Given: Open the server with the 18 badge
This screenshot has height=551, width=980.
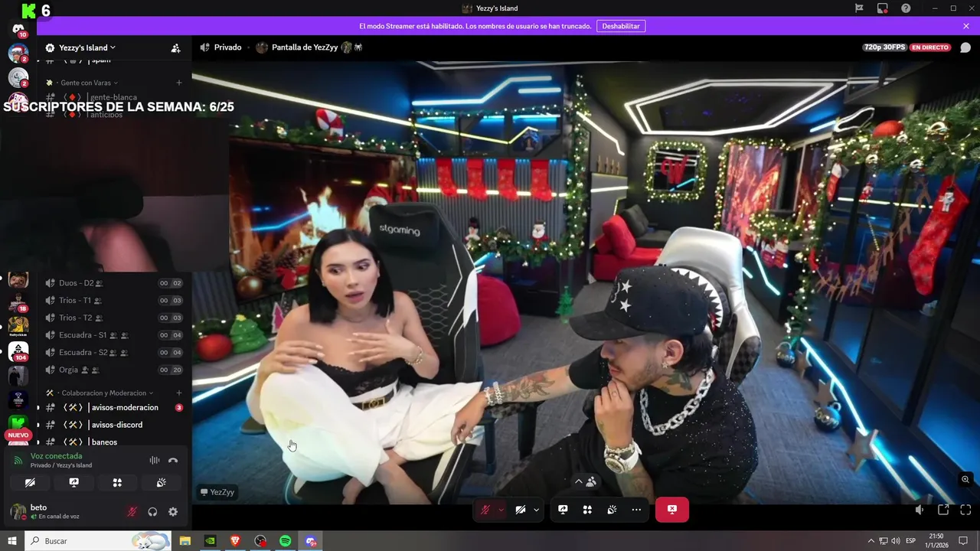Looking at the screenshot, I should pos(18,302).
